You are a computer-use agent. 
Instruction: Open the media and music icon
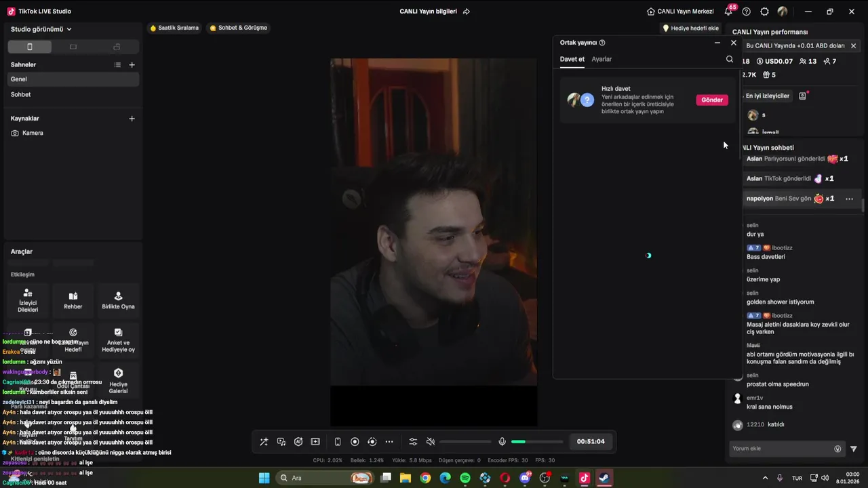click(x=281, y=442)
